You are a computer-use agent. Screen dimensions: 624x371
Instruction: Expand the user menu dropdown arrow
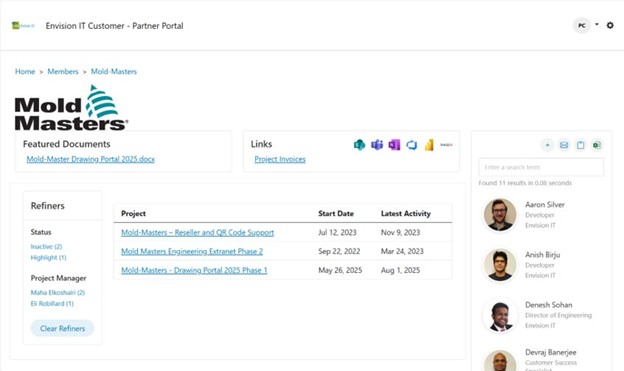(597, 24)
